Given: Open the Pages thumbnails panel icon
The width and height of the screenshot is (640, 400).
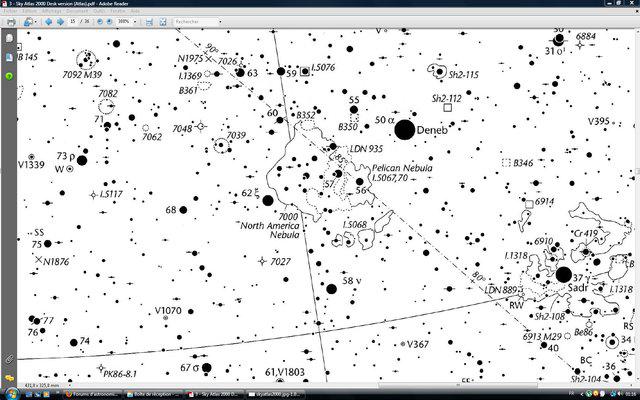Looking at the screenshot, I should 9,38.
